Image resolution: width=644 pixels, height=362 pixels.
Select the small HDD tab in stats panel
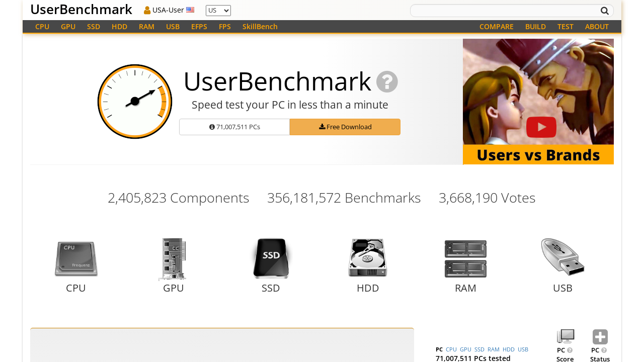coord(509,349)
